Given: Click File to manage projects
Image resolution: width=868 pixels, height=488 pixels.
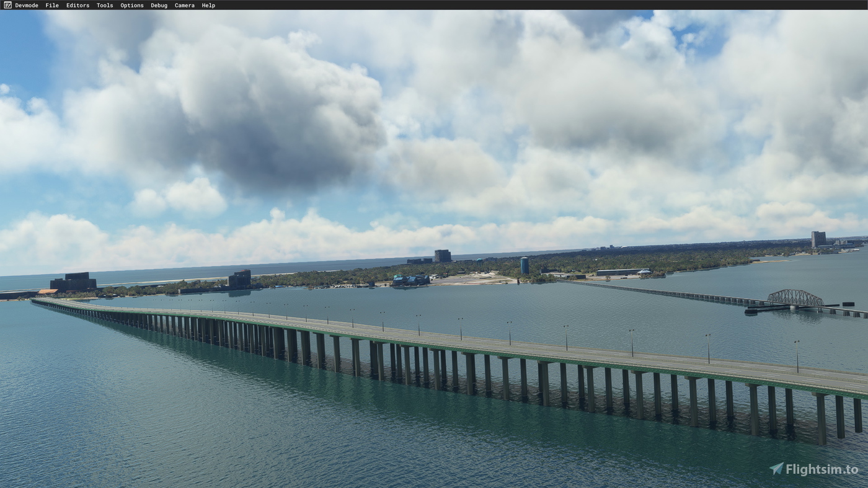Looking at the screenshot, I should [51, 5].
